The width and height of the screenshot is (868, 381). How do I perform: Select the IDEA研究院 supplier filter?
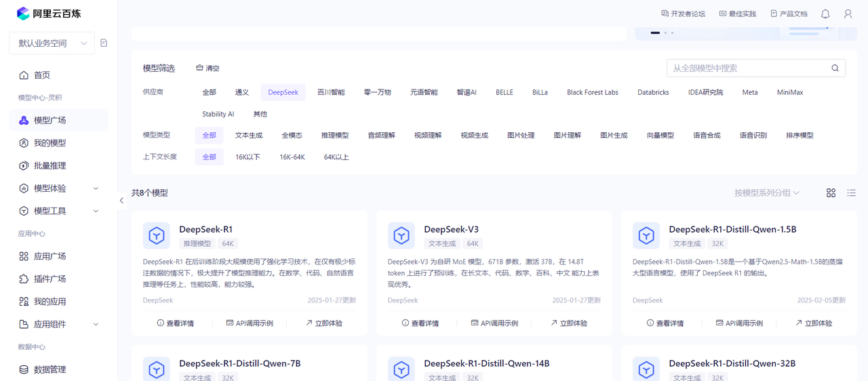click(x=705, y=92)
